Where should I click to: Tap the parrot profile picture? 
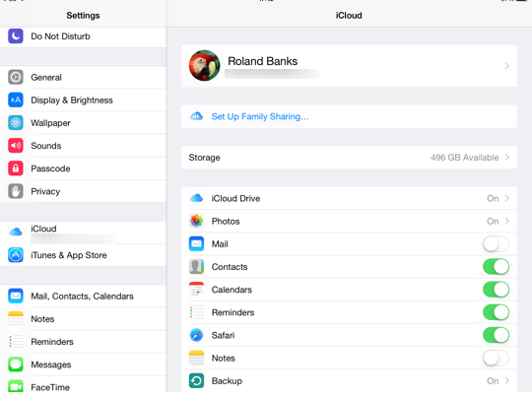(204, 66)
